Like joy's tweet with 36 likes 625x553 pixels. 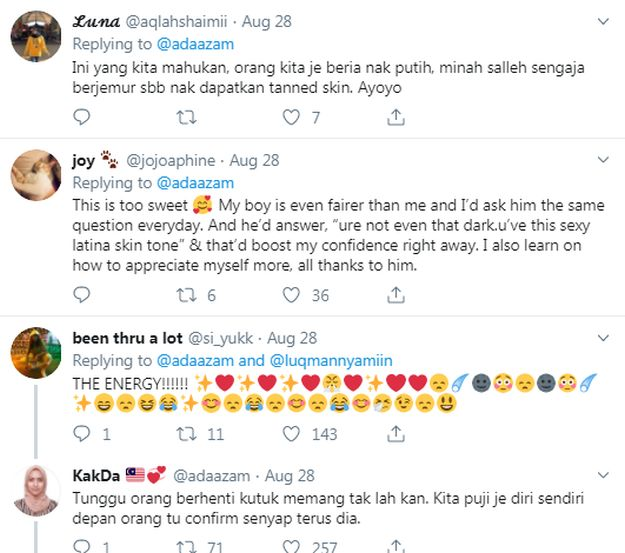[x=291, y=295]
